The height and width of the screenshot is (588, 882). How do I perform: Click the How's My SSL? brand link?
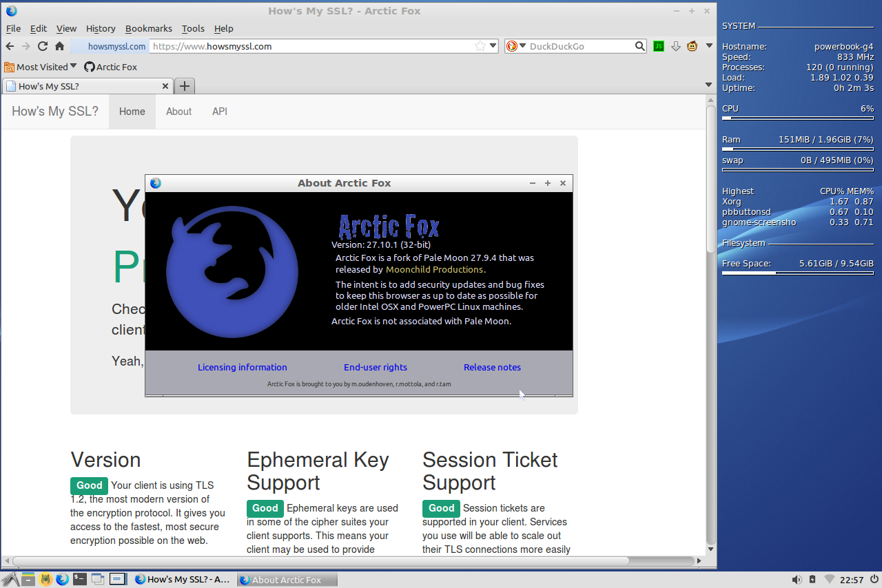(55, 112)
